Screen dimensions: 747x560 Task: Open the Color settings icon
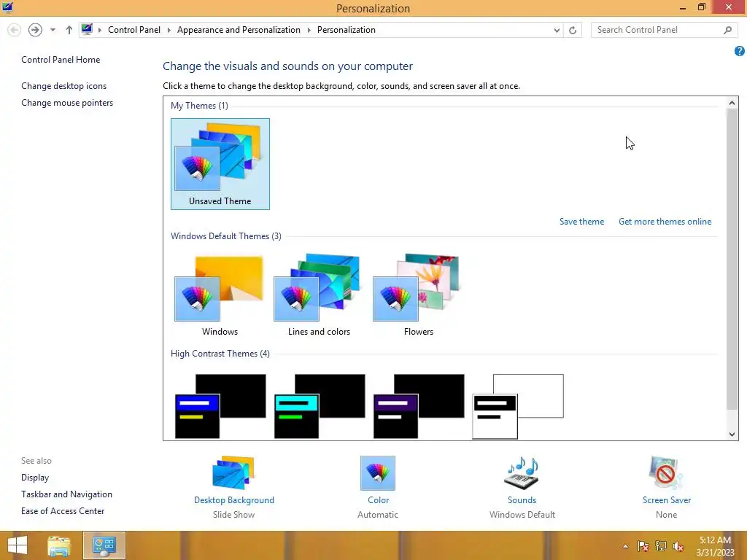[x=378, y=472]
